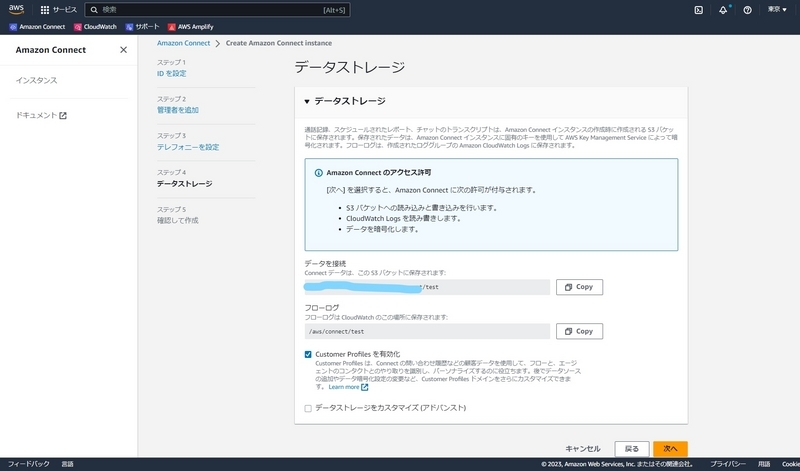Image resolution: width=800 pixels, height=471 pixels.
Task: Open the services grid menu
Action: (45, 10)
